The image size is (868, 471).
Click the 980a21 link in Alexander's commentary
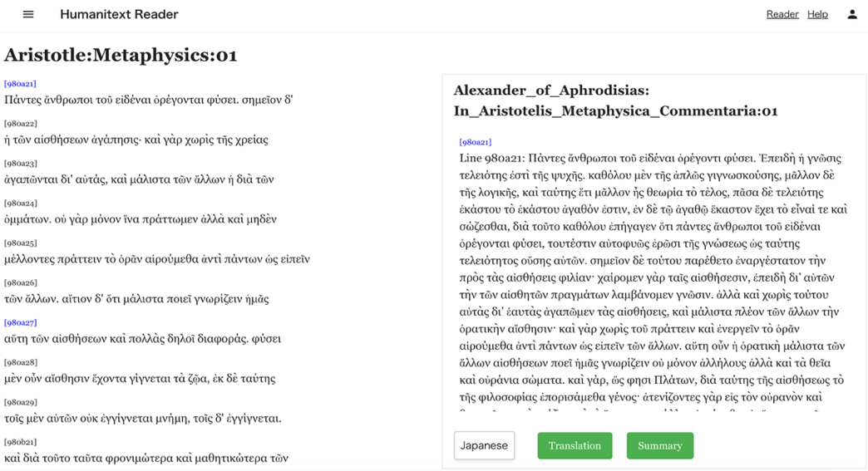coord(476,142)
